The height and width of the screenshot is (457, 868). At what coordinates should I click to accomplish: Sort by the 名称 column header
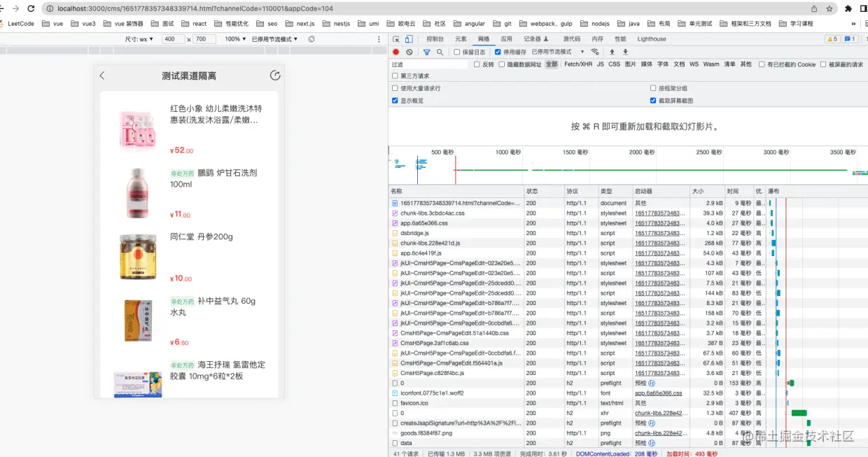tap(457, 191)
